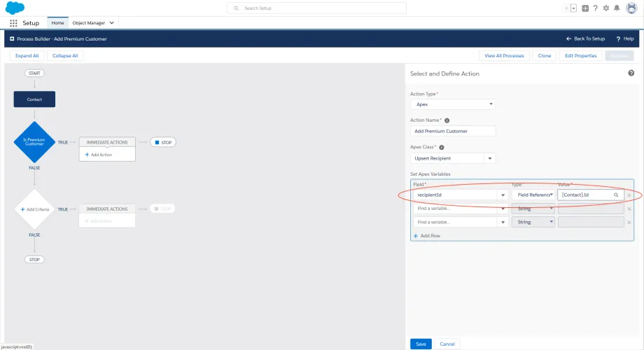Click the Apex Class info icon
The image size is (644, 350).
tap(442, 147)
